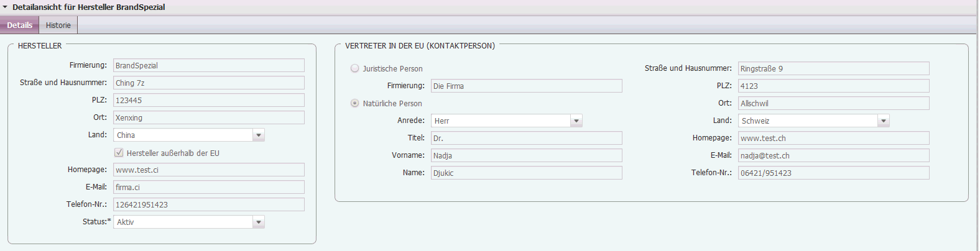Click the Name field containing Djukic
Screen dimensions: 980x251
pyautogui.click(x=526, y=173)
